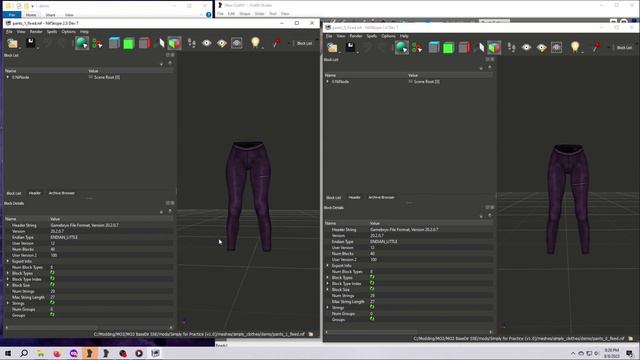Switch to Top view cube in pants_0_fixed window
640x360 pixels.
pos(433,47)
